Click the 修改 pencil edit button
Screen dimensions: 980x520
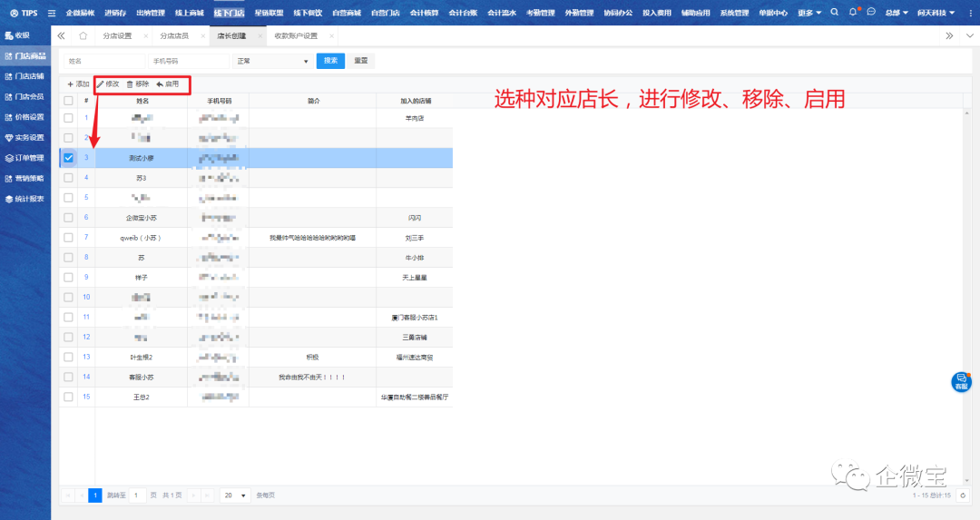[108, 83]
